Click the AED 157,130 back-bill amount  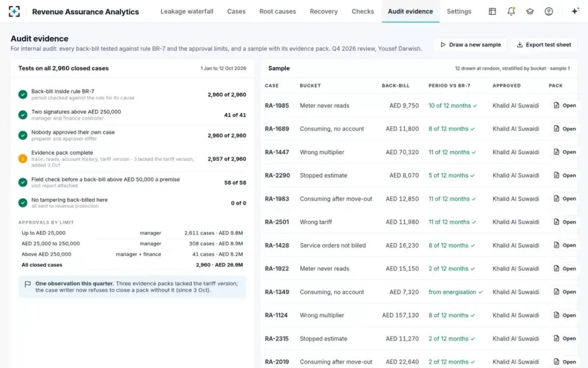click(400, 315)
